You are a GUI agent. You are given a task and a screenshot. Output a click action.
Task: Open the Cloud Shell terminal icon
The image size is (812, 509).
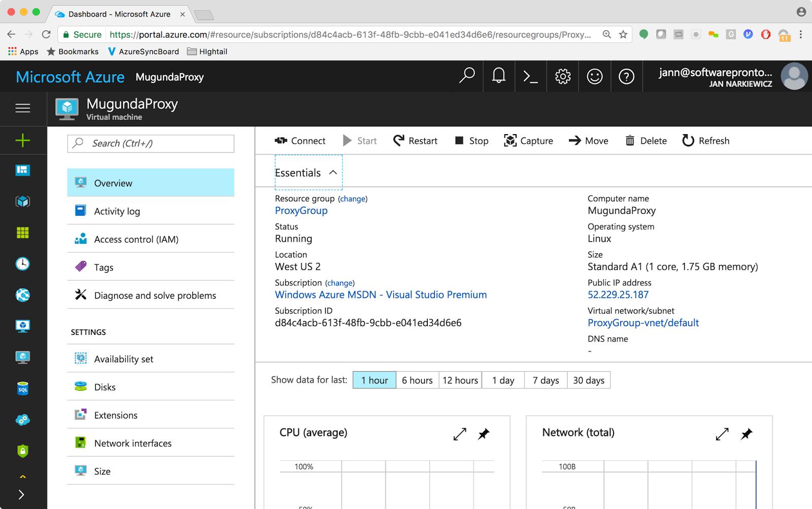[x=530, y=76]
